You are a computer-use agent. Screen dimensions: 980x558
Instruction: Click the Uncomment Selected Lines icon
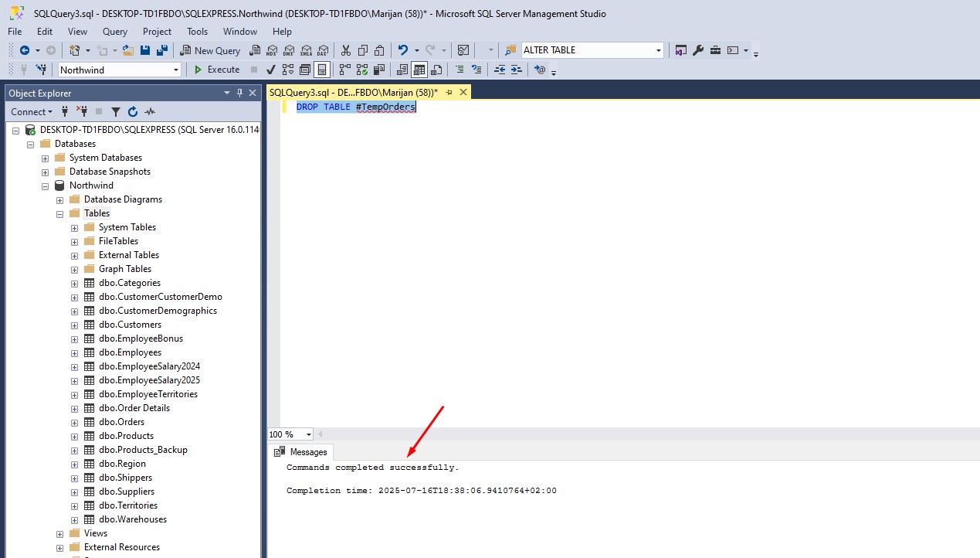pos(476,70)
